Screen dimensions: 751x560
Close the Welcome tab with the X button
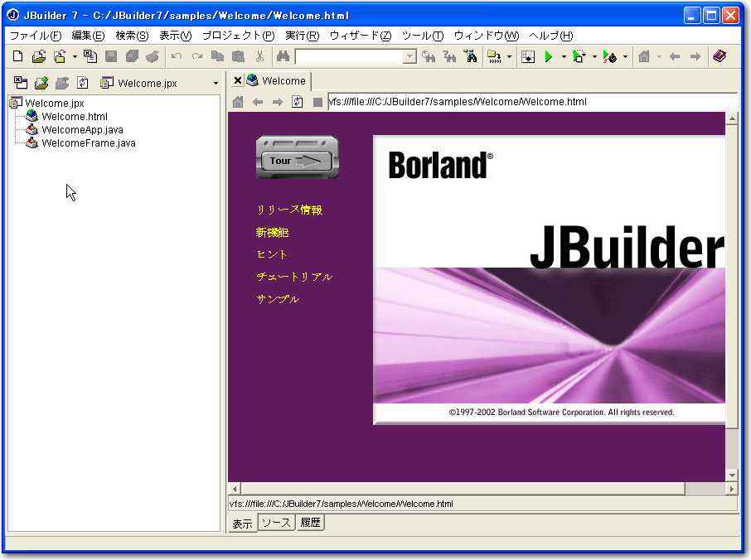[237, 80]
